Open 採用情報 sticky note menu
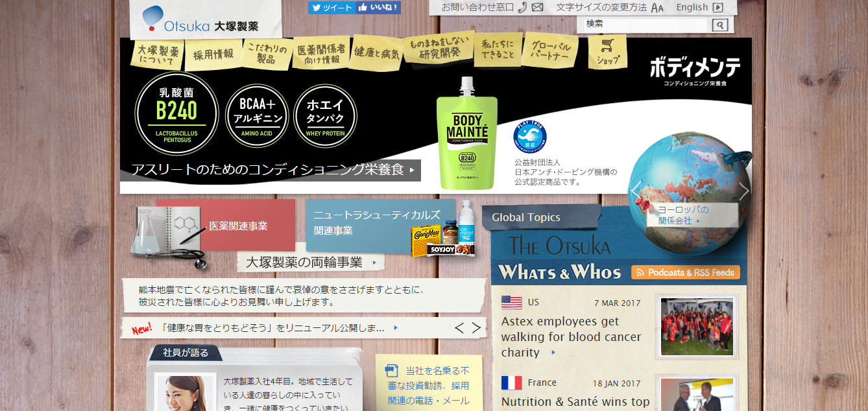This screenshot has width=868, height=411. click(213, 54)
